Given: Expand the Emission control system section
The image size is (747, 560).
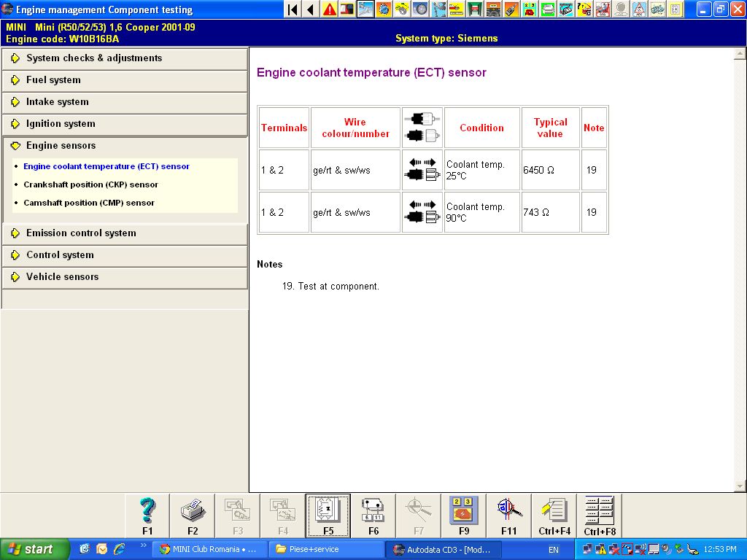Looking at the screenshot, I should (x=81, y=233).
